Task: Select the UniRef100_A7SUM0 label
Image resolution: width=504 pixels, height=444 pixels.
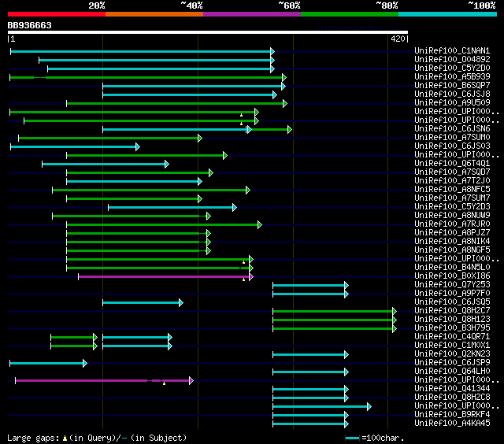Action: 452,138
